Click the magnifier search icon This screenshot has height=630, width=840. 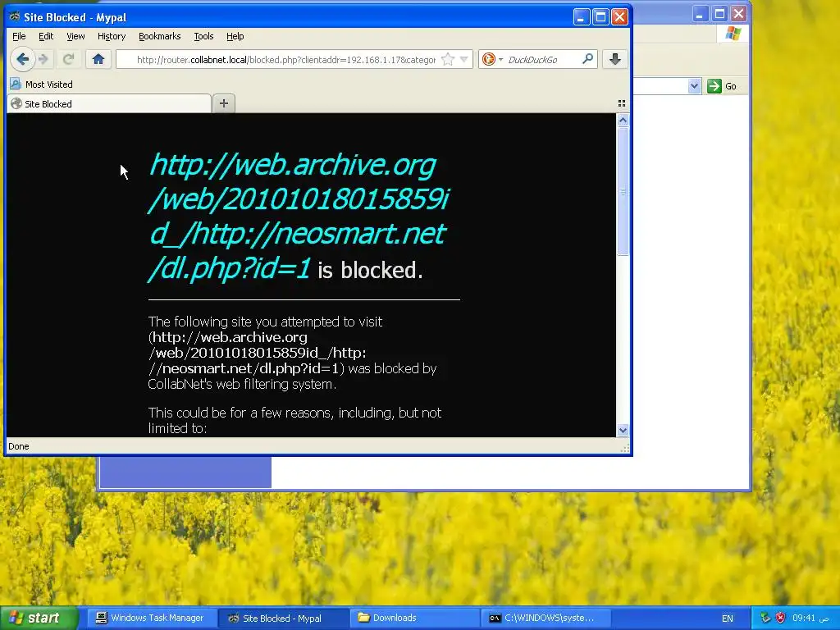coord(587,59)
